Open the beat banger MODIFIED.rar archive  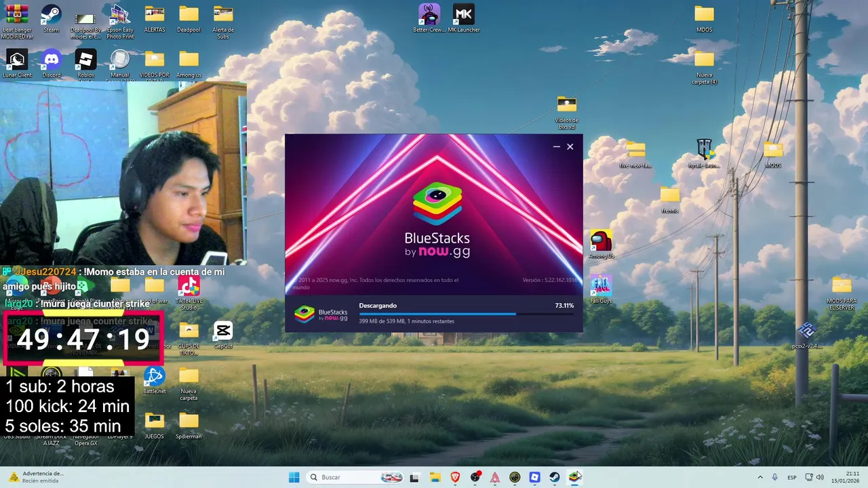click(17, 22)
